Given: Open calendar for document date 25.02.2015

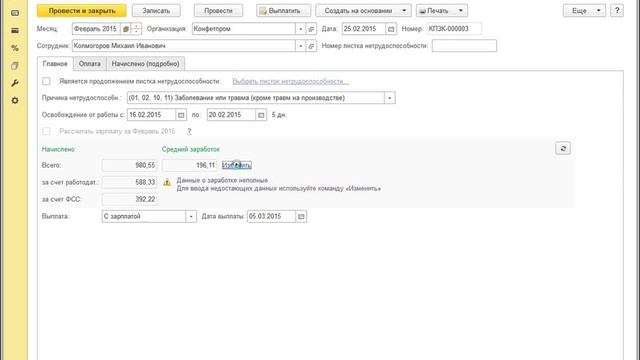Looking at the screenshot, I should pos(391,29).
